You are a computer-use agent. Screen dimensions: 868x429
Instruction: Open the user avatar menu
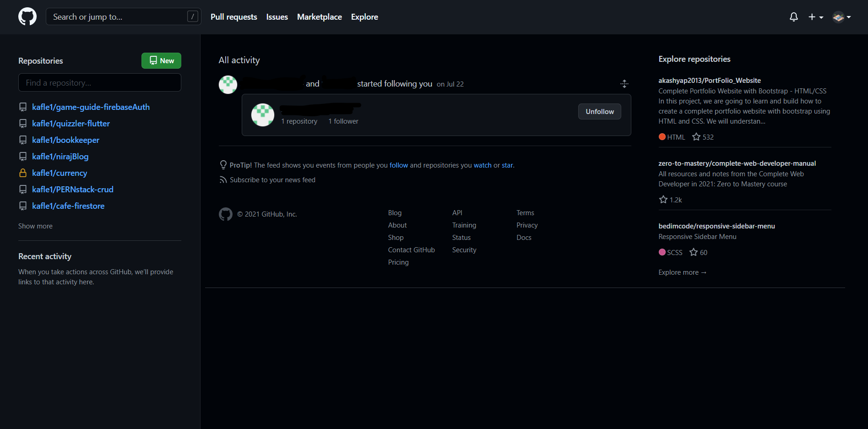(841, 17)
